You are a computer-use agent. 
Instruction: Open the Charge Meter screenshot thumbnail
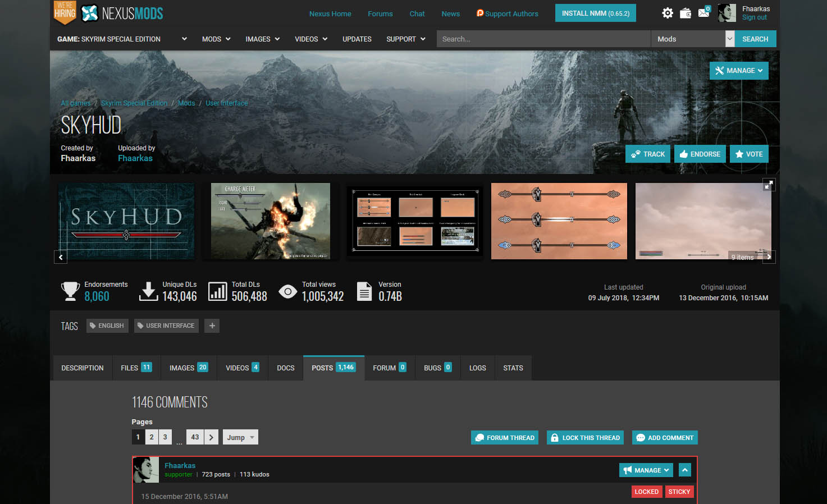[271, 221]
